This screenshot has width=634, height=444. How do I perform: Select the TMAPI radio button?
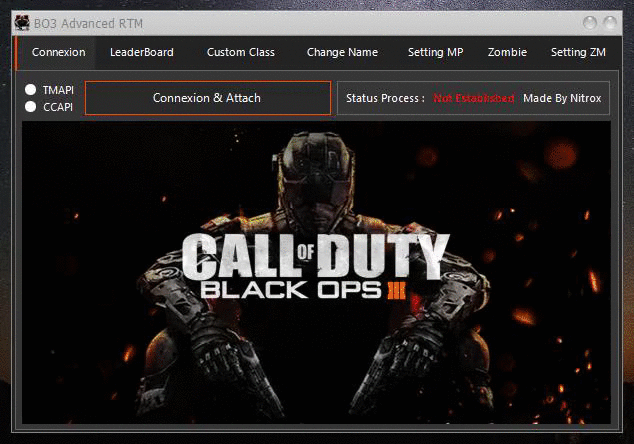[30, 89]
